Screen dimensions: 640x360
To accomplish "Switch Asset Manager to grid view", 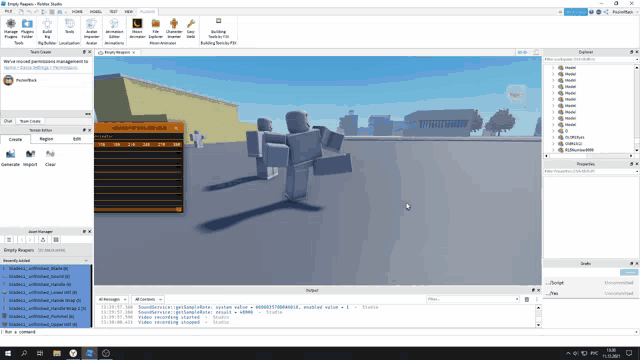I will pos(56,240).
